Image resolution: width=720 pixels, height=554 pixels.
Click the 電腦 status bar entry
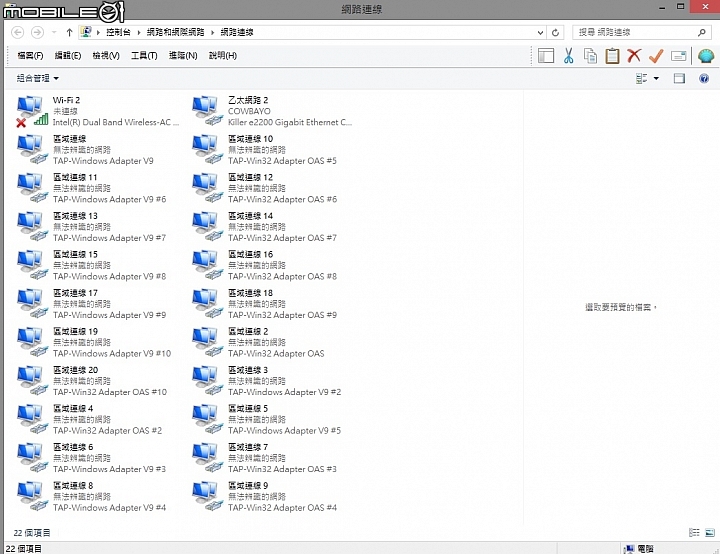tap(639, 548)
